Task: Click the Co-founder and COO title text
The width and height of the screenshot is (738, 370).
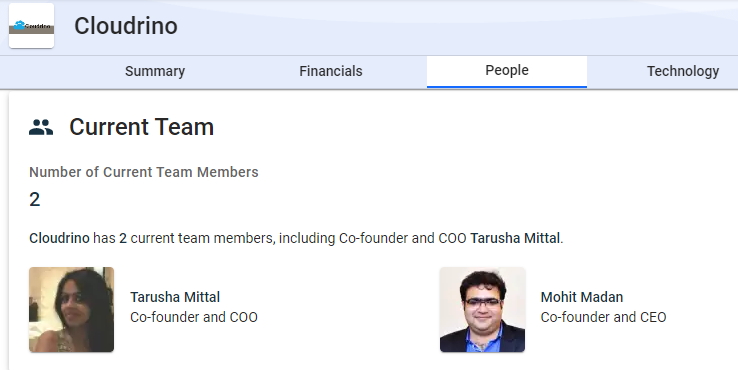Action: (x=194, y=317)
